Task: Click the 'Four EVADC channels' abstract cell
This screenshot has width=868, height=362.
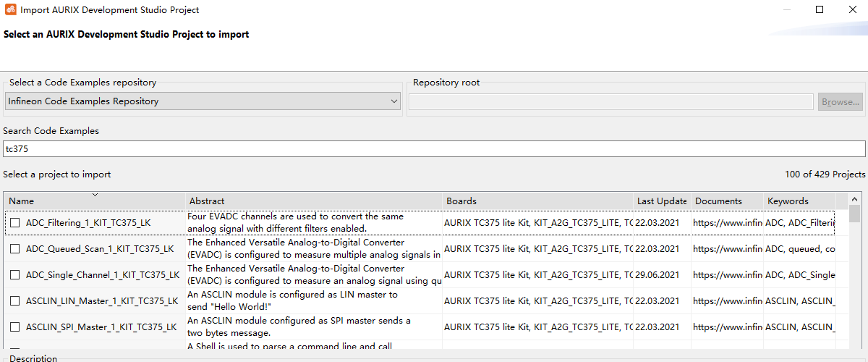Action: [x=314, y=223]
